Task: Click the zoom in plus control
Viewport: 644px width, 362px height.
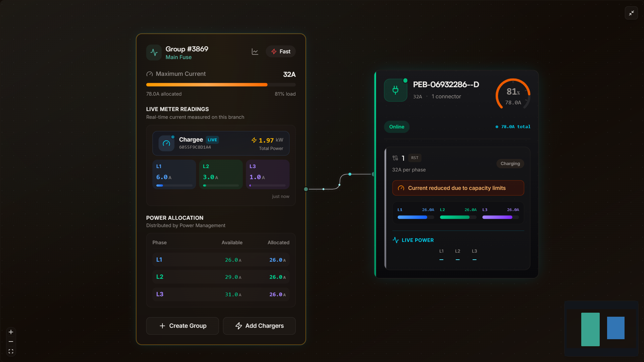Action: [x=11, y=332]
